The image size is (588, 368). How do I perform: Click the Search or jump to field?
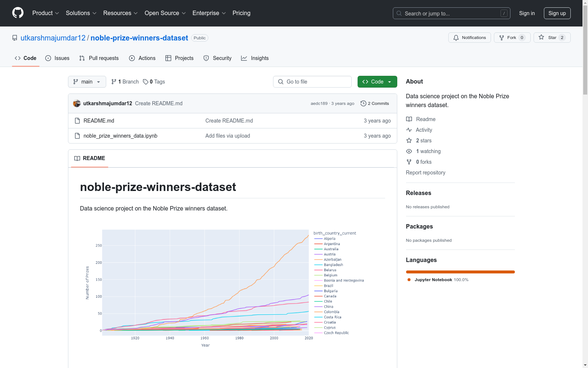click(x=452, y=13)
